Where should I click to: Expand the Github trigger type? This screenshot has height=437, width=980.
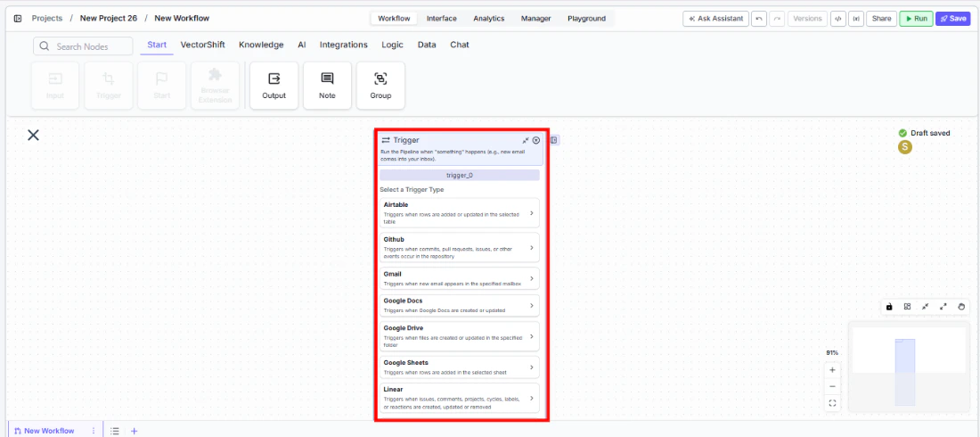tap(460, 248)
